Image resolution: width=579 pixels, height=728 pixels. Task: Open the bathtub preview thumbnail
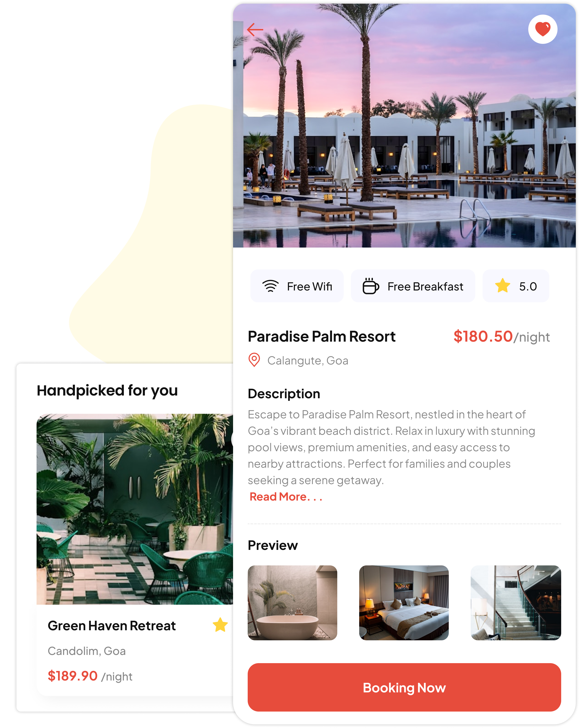(x=292, y=603)
